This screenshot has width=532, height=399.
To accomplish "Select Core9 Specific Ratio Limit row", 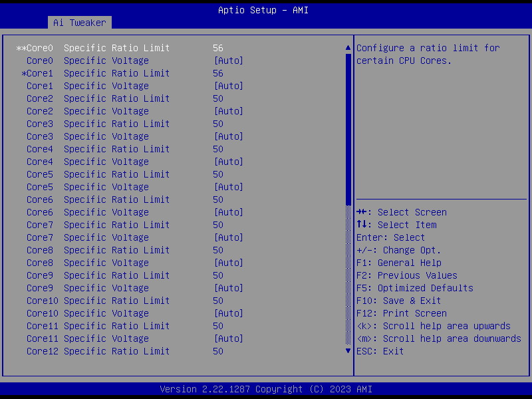I will coord(125,275).
